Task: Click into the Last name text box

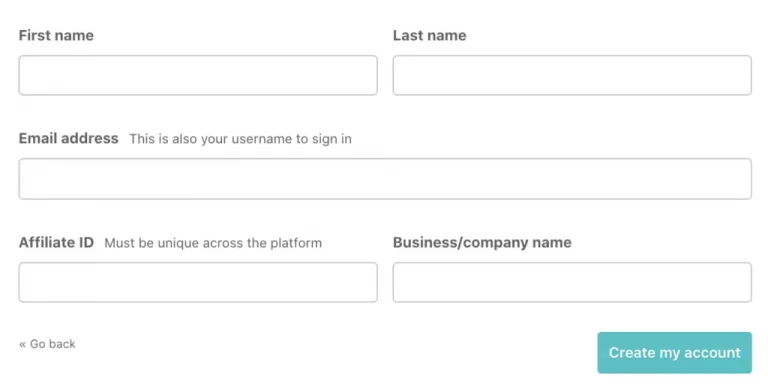Action: 572,75
